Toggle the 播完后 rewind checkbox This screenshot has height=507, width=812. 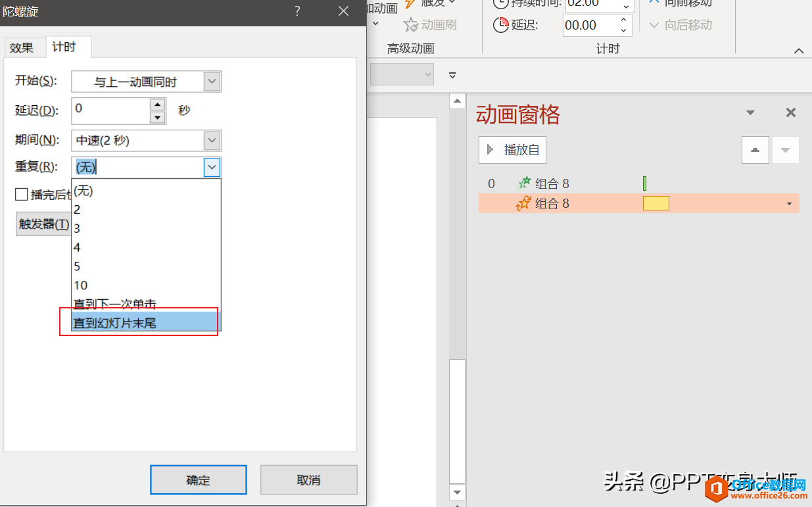[22, 195]
